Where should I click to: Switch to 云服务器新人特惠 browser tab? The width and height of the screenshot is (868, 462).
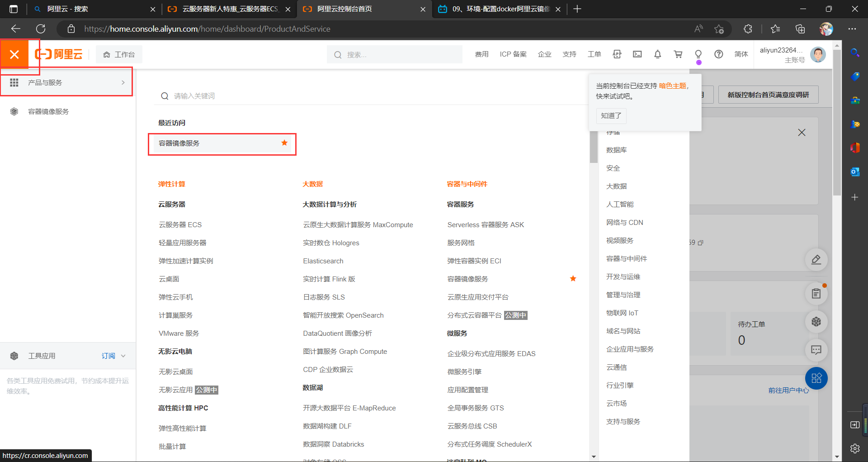(229, 9)
